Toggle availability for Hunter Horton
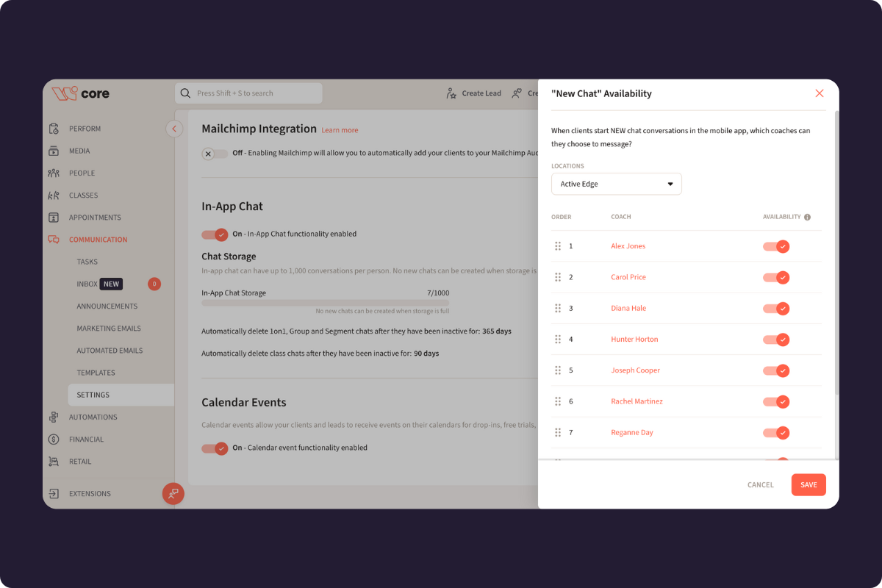Image resolution: width=882 pixels, height=588 pixels. coord(775,340)
